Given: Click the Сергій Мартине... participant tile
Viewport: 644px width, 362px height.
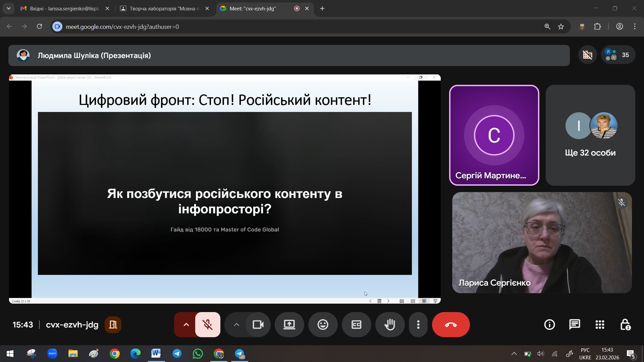Looking at the screenshot, I should [494, 135].
